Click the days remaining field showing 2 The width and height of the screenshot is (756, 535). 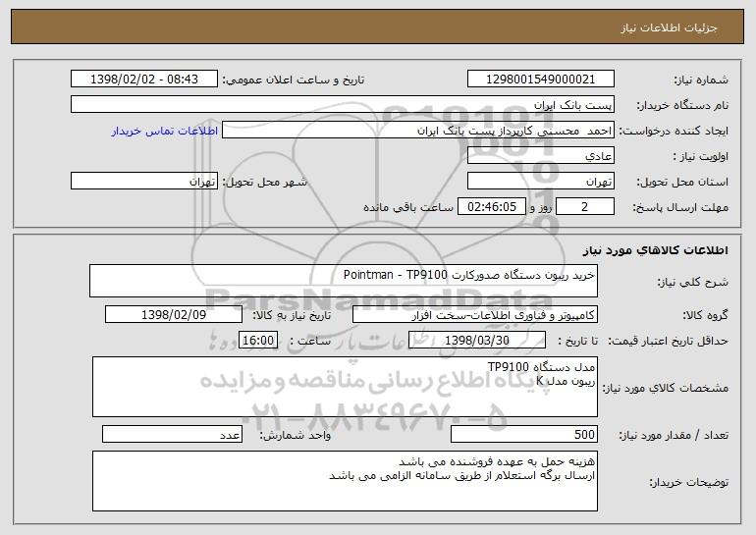(585, 207)
